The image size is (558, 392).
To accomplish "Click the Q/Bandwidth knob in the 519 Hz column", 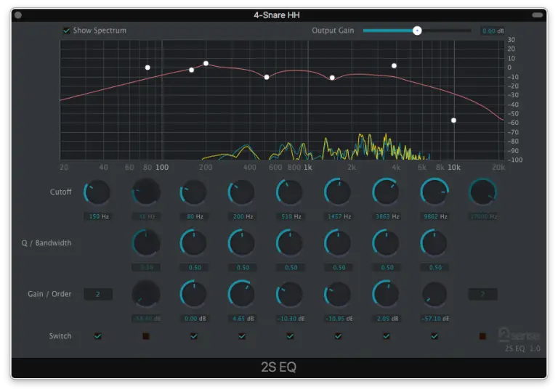I will click(289, 243).
